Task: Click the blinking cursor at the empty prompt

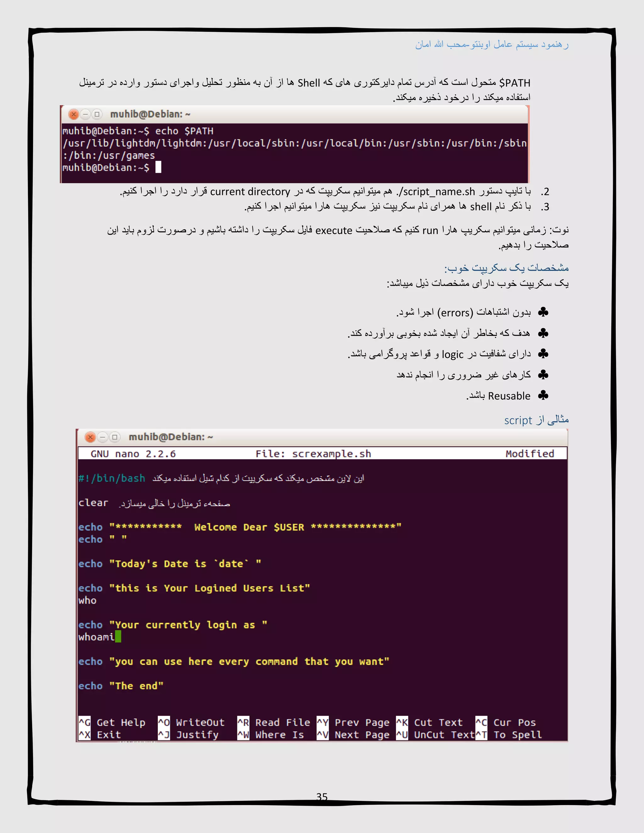Action: click(158, 168)
